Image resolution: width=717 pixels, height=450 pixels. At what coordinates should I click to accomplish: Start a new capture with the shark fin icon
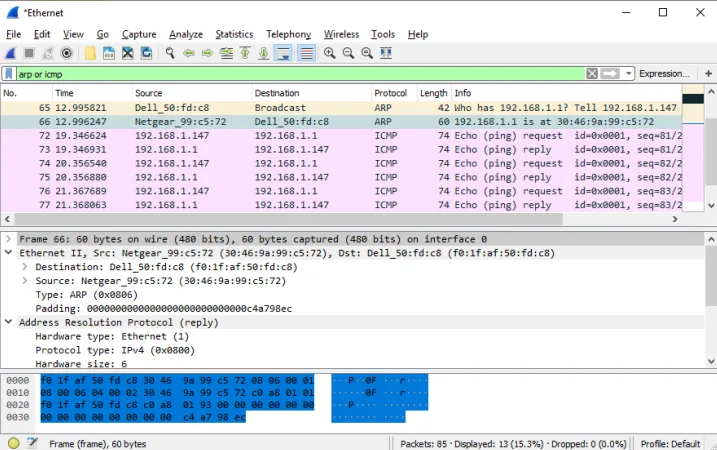(x=11, y=53)
